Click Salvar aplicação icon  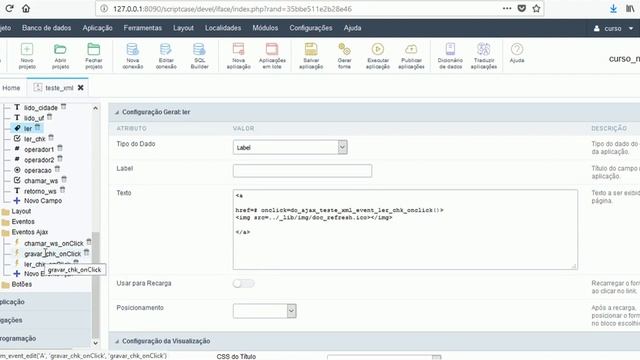coord(311,56)
